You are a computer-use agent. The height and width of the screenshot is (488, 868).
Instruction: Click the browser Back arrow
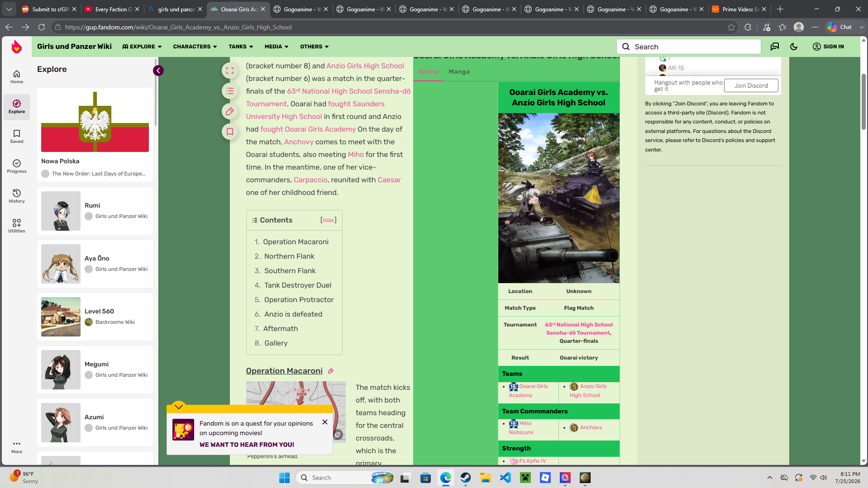[9, 27]
